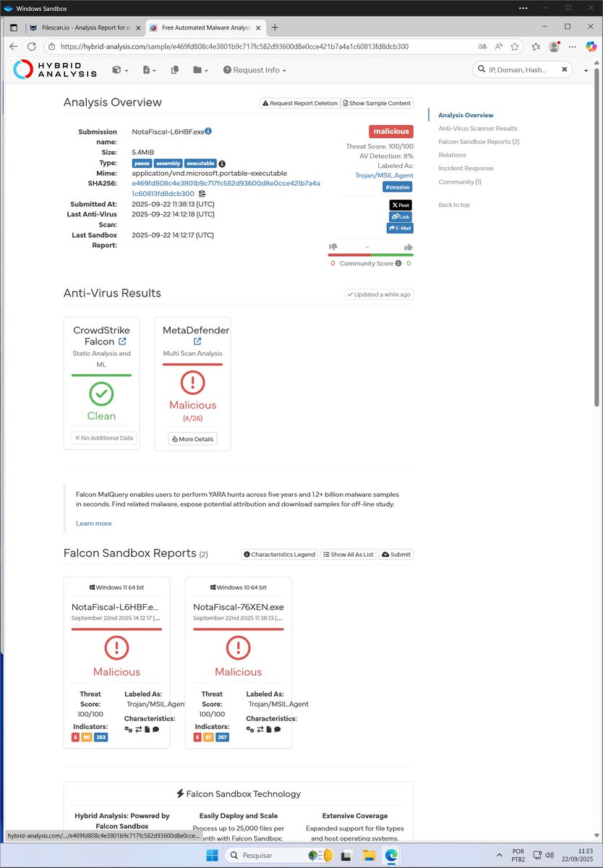Click the #evasive tag

point(398,187)
